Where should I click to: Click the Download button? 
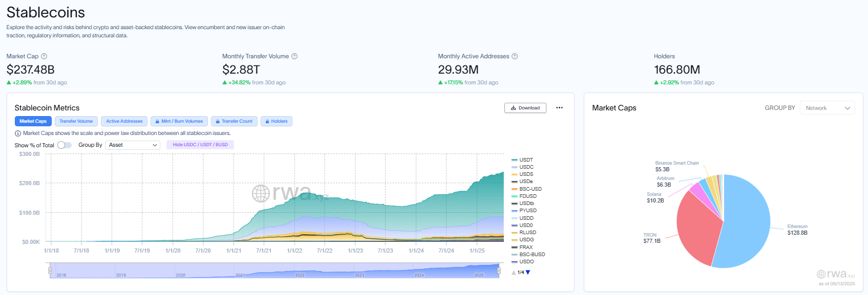525,108
